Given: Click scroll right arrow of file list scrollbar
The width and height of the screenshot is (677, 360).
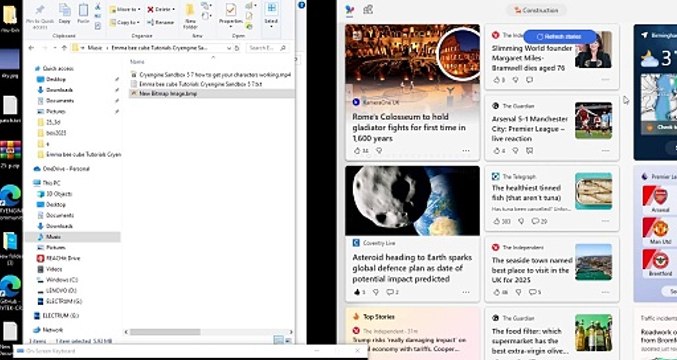Looking at the screenshot, I should point(291,332).
